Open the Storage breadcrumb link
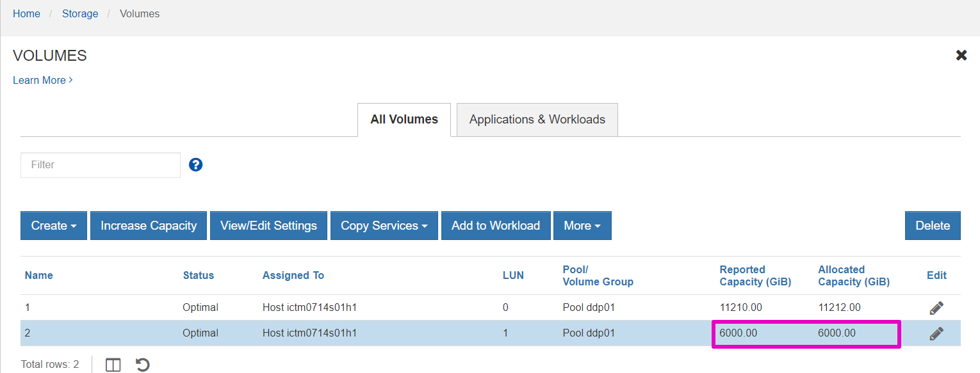The width and height of the screenshot is (980, 373). (x=80, y=13)
